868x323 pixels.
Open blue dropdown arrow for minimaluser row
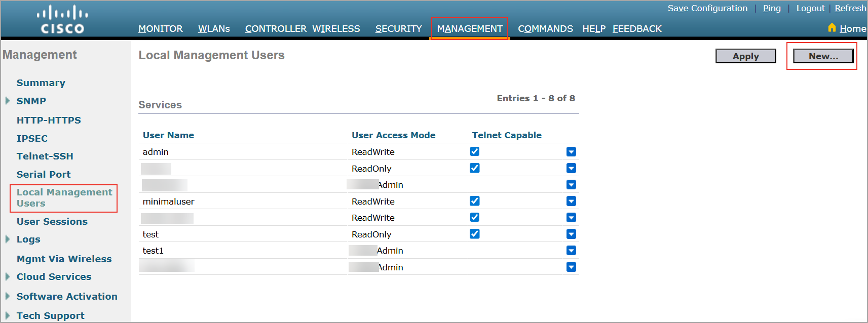571,201
